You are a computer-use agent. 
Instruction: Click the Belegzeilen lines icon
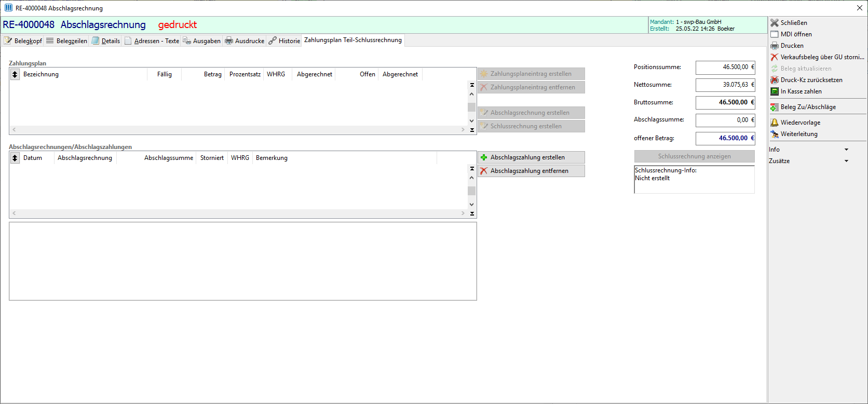[x=50, y=41]
